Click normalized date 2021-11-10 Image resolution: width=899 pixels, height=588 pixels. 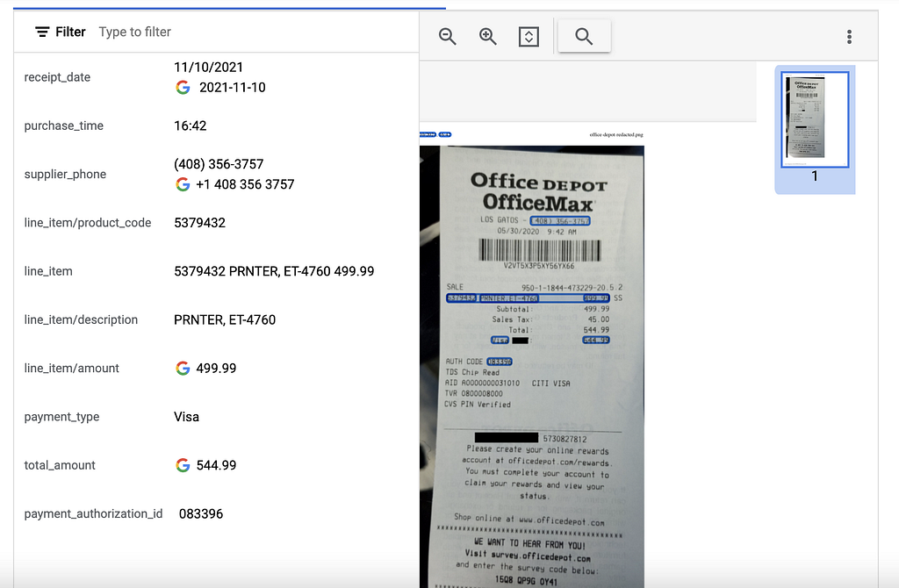[232, 88]
